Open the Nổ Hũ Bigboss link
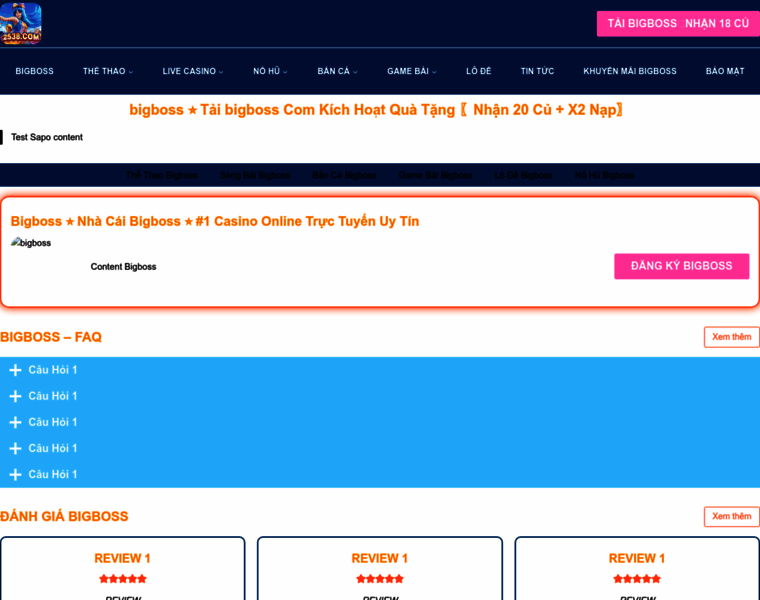This screenshot has width=760, height=600. pyautogui.click(x=604, y=175)
